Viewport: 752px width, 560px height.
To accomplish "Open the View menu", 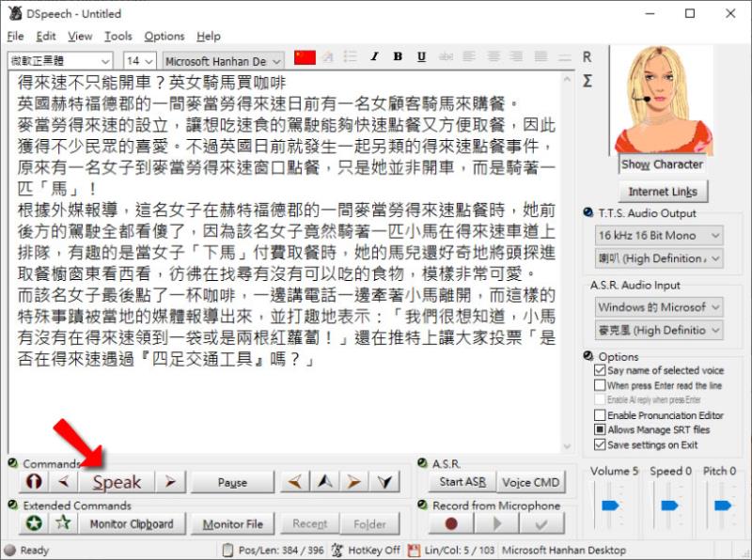I will (80, 37).
